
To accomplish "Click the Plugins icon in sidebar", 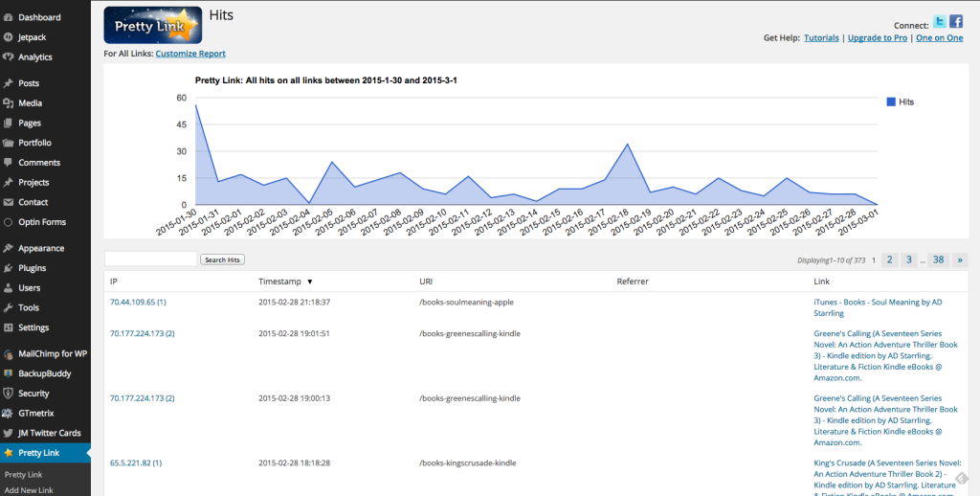I will [x=9, y=268].
